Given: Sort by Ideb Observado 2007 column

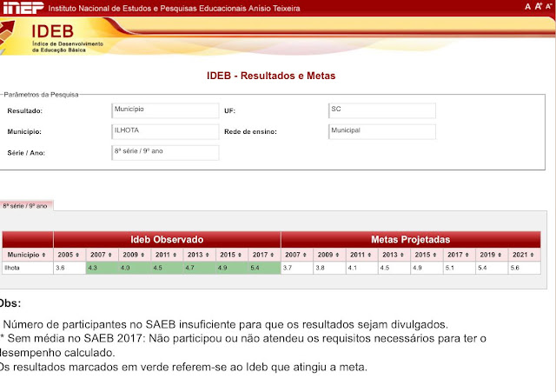Looking at the screenshot, I should [102, 255].
